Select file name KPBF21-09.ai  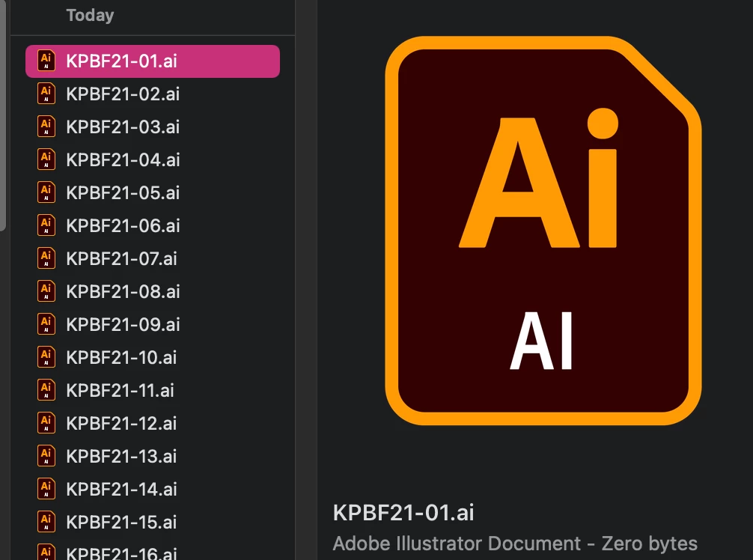point(123,325)
